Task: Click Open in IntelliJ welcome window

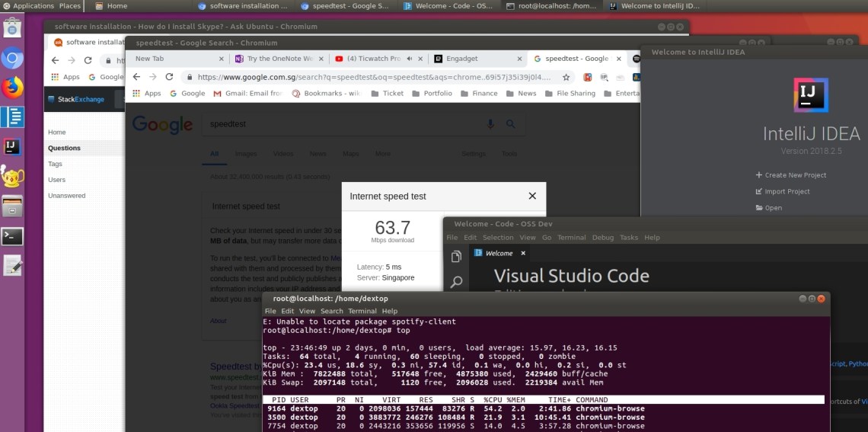Action: pos(768,208)
